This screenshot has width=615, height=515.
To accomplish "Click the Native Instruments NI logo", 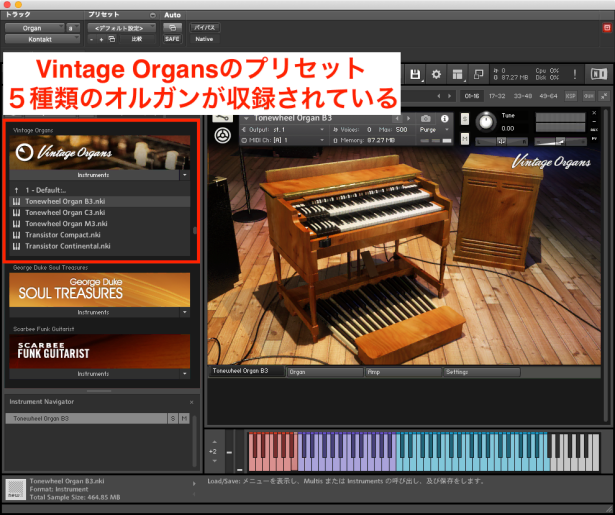I will 599,74.
